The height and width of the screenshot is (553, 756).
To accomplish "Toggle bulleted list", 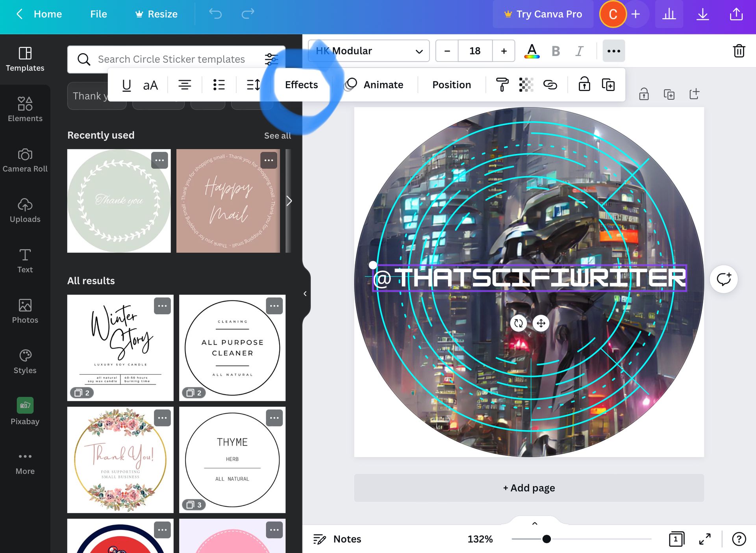I will [x=219, y=85].
